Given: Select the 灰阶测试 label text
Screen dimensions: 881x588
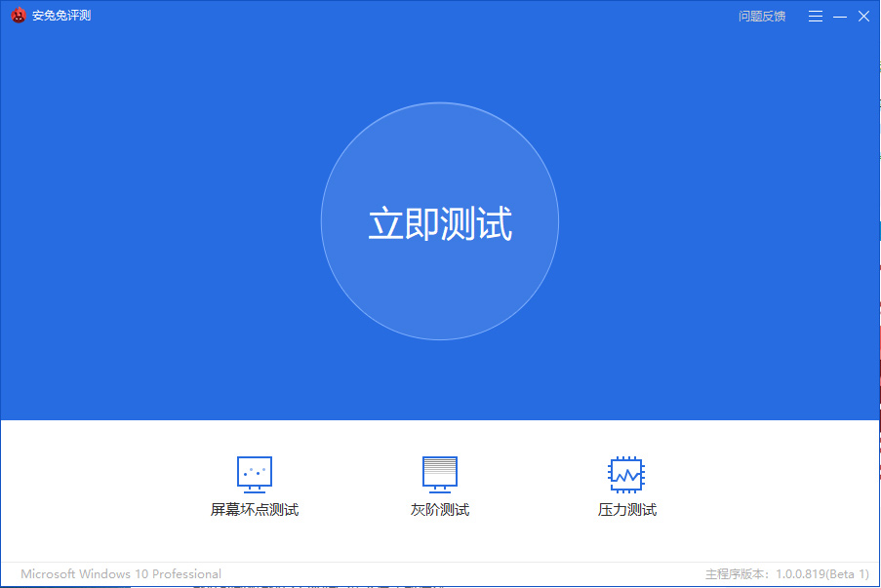Looking at the screenshot, I should [440, 508].
